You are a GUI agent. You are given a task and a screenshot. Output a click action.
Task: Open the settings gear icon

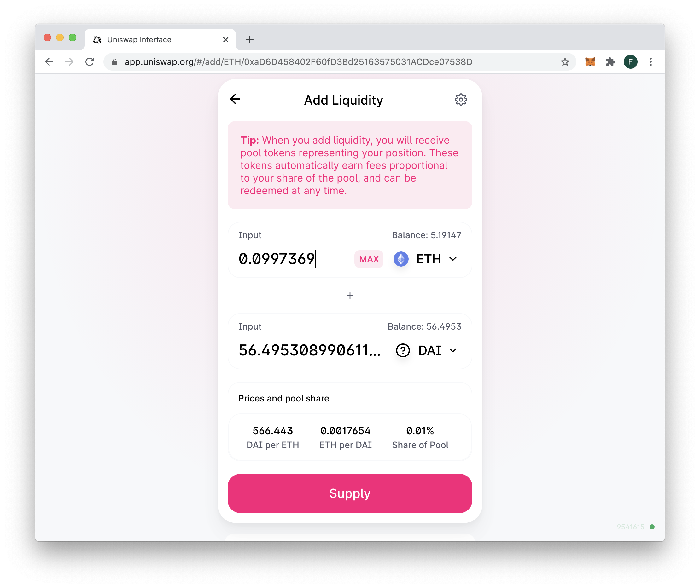pos(460,100)
